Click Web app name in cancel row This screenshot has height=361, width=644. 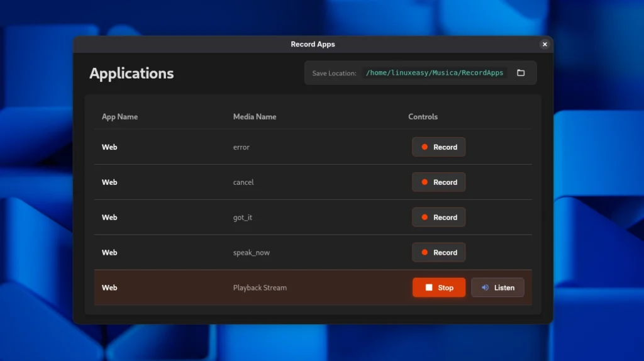[x=109, y=182]
